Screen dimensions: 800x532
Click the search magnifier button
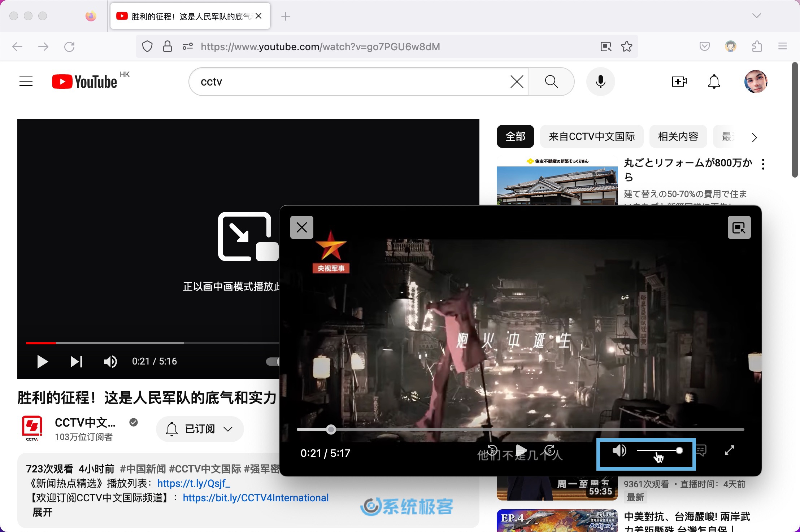point(551,82)
